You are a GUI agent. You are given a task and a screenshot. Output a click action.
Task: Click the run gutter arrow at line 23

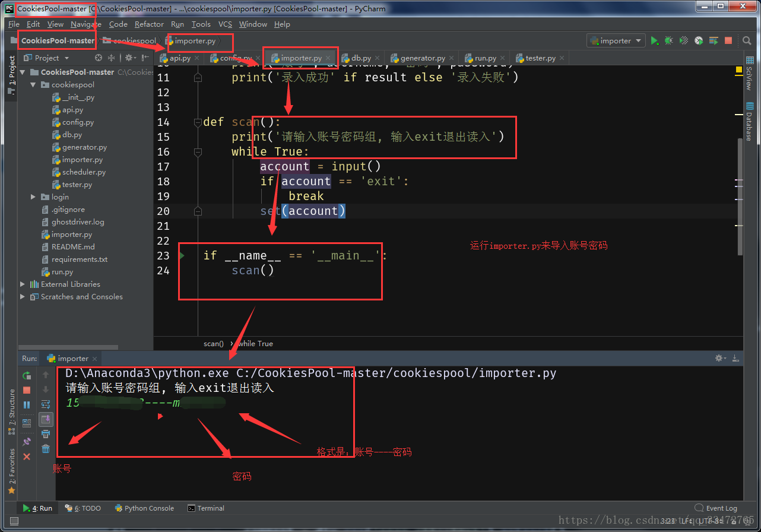point(182,256)
